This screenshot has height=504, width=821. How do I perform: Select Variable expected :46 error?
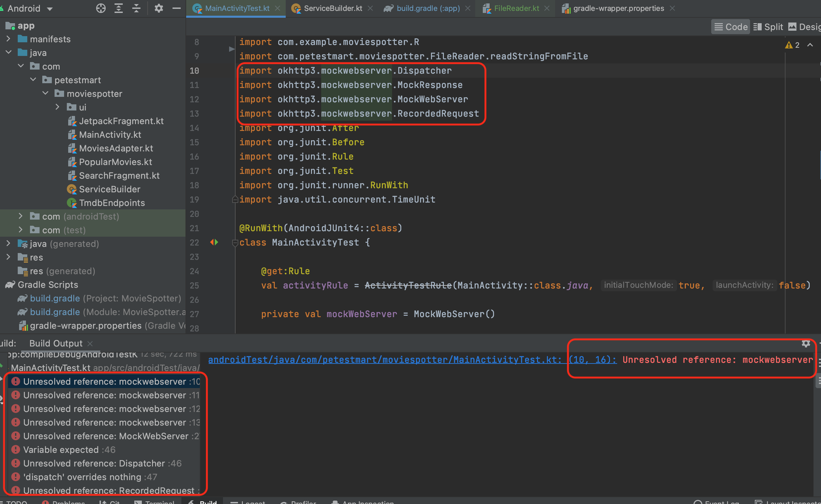(104, 449)
